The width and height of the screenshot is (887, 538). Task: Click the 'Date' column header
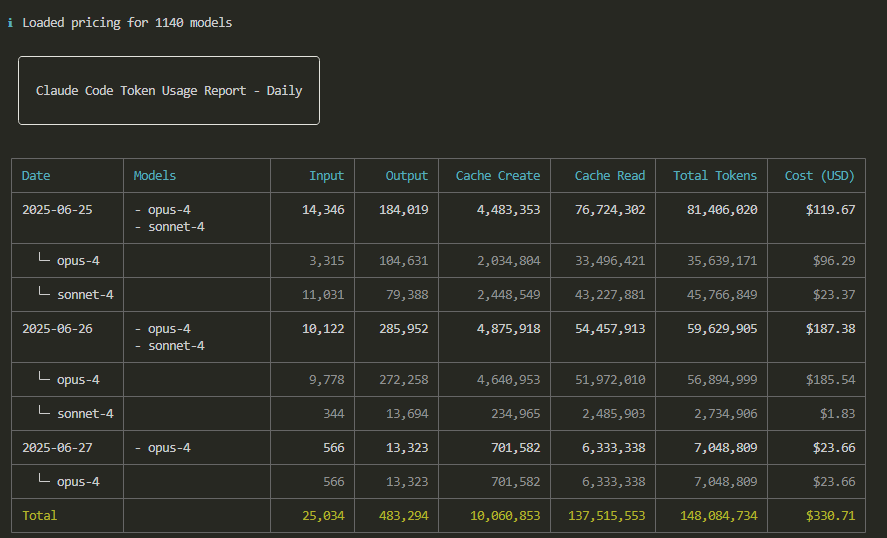click(x=36, y=176)
